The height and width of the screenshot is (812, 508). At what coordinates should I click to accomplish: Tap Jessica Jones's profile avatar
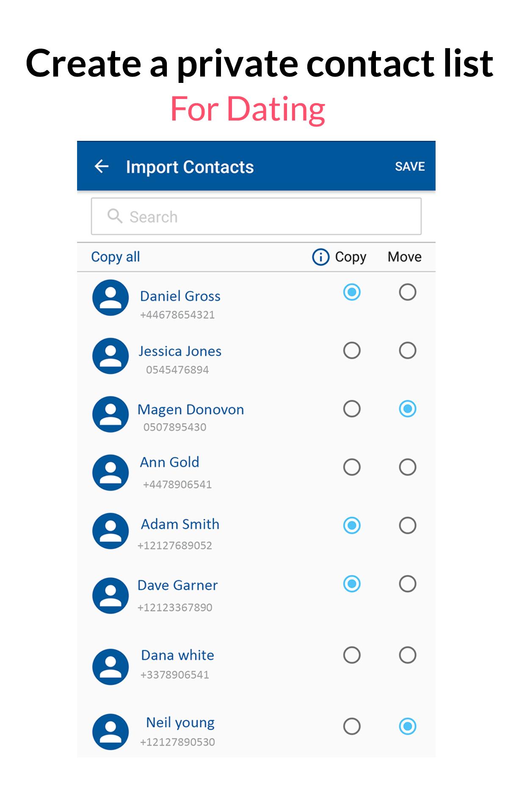point(110,356)
